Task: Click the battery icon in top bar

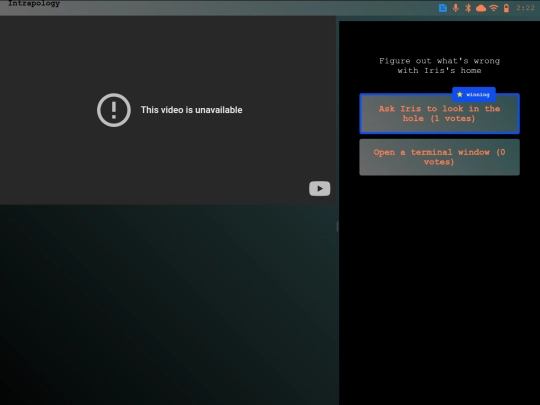Action: tap(506, 8)
